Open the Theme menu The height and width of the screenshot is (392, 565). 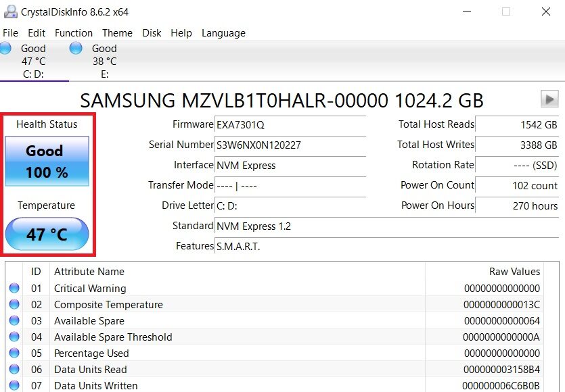117,32
